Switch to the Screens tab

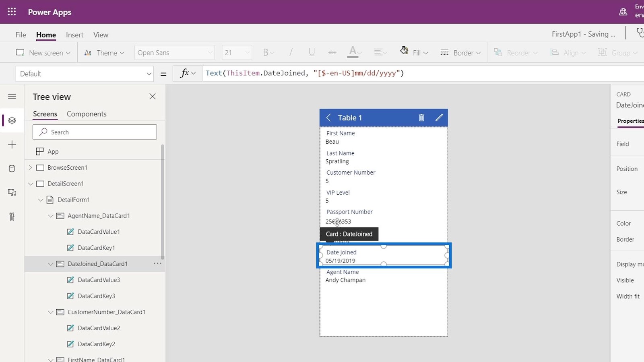coord(45,114)
